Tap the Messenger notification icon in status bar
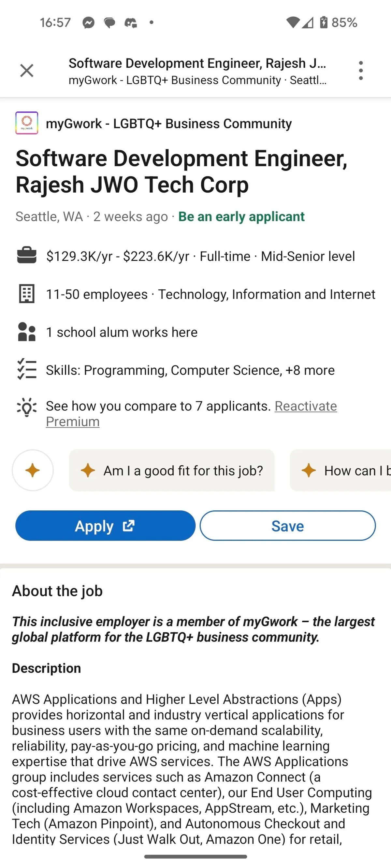Screen dimensions: 391x868 tap(88, 22)
